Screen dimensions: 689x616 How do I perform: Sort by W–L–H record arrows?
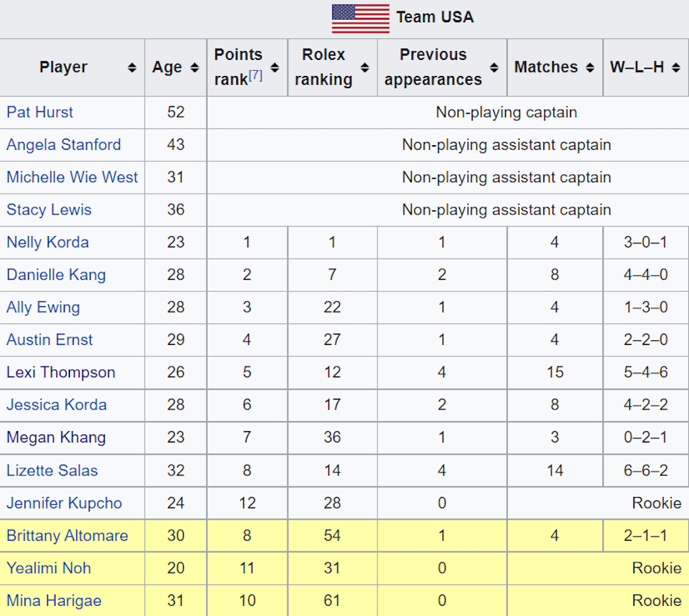click(x=676, y=67)
